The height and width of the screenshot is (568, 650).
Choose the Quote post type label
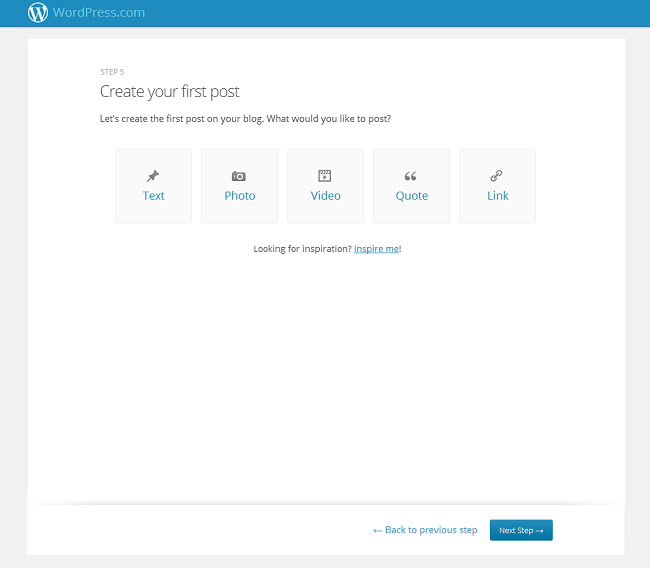[412, 196]
